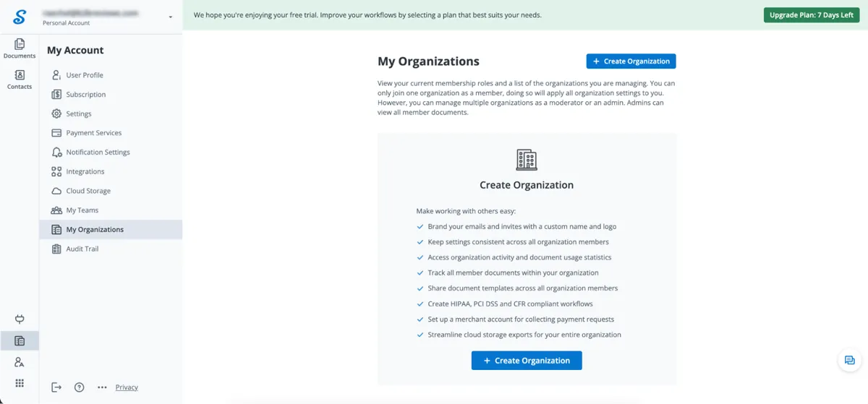Open the Contacts section
Image resolution: width=868 pixels, height=404 pixels.
click(x=20, y=79)
